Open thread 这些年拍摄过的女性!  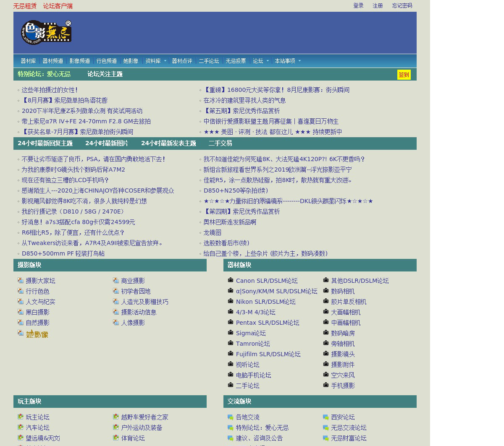50,90
